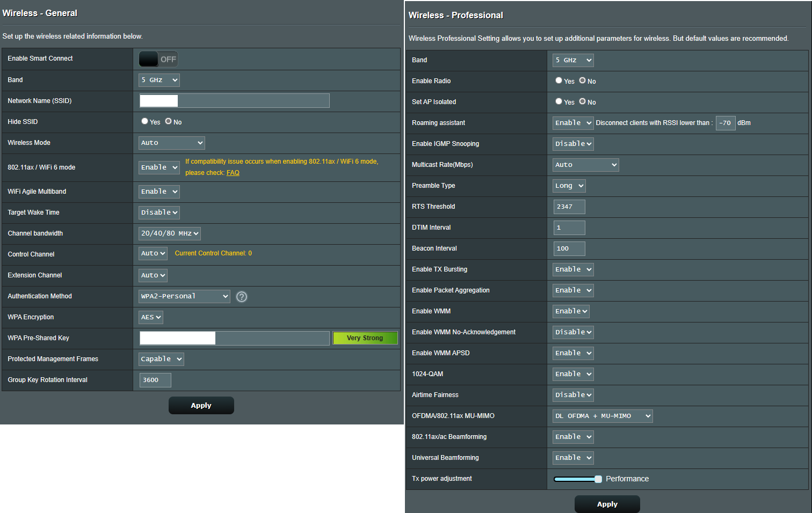The image size is (812, 513).
Task: Click the Network Name (SSID) input field
Action: pyautogui.click(x=235, y=101)
